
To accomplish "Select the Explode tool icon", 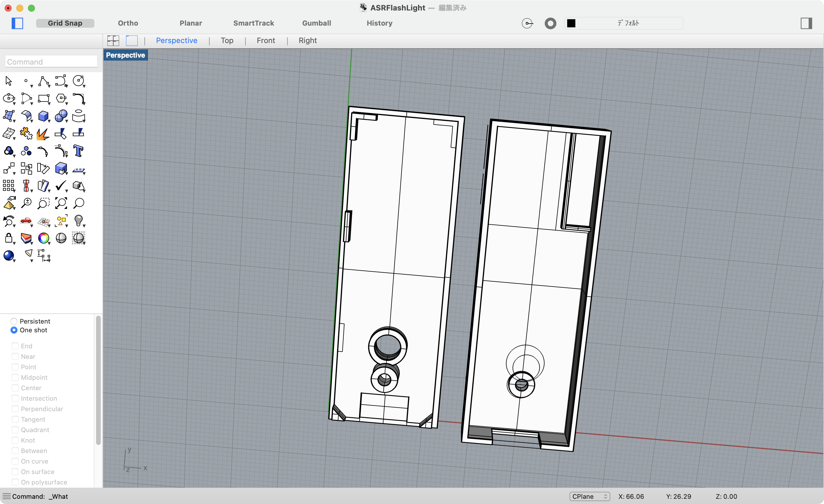I will click(43, 134).
